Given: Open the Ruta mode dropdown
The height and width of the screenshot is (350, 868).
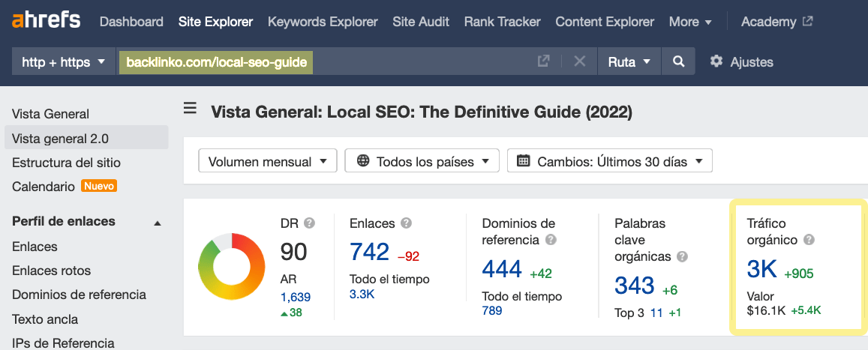Looking at the screenshot, I should pos(629,61).
